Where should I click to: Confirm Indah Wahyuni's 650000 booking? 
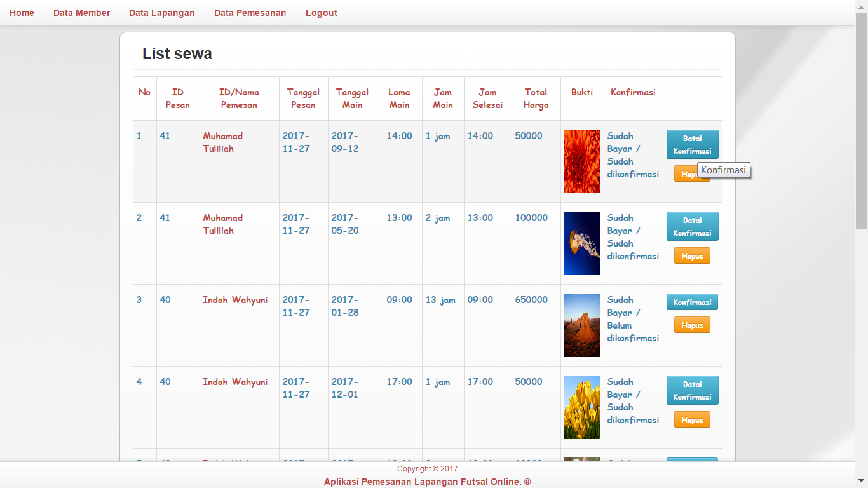click(x=692, y=302)
